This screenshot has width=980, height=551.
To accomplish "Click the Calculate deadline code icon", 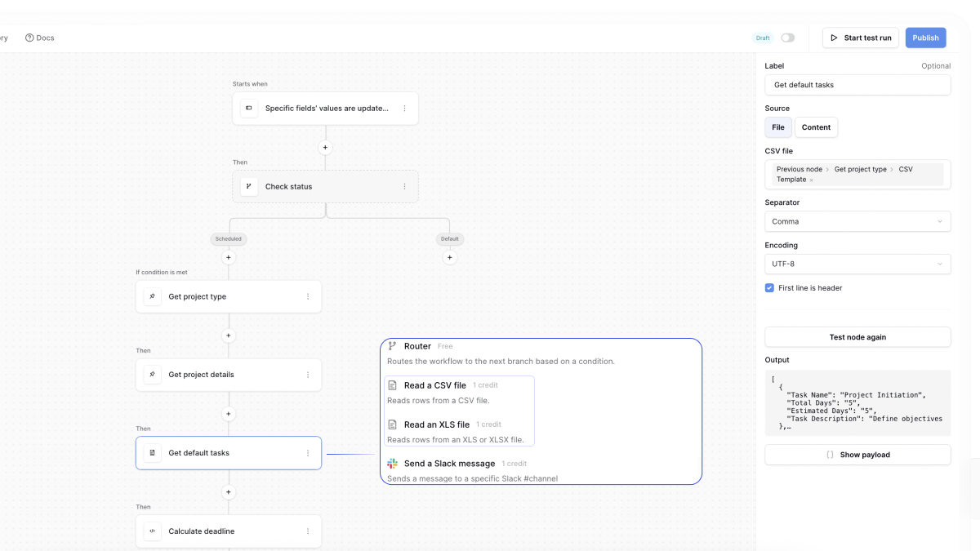I will pos(152,531).
